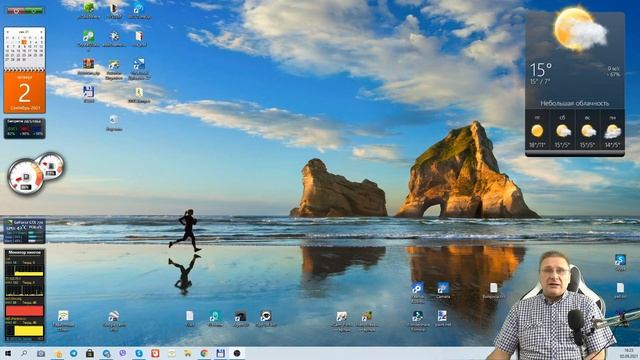Open the currency rates gadget
This screenshot has height=360, width=640.
(x=24, y=129)
